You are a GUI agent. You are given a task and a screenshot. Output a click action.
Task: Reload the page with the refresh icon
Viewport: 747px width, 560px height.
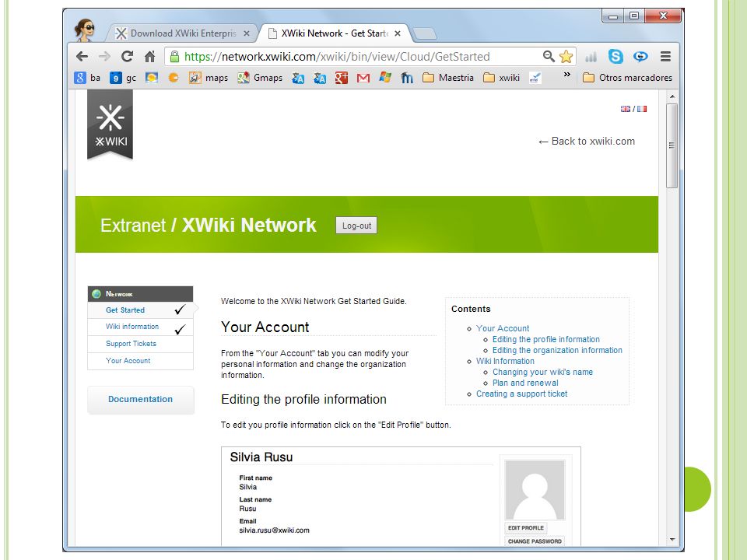point(127,57)
